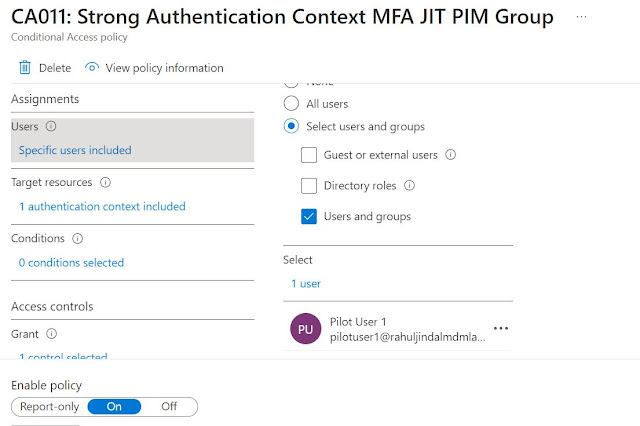Check the Guest or external users checkbox
Image resolution: width=640 pixels, height=426 pixels.
tap(309, 155)
